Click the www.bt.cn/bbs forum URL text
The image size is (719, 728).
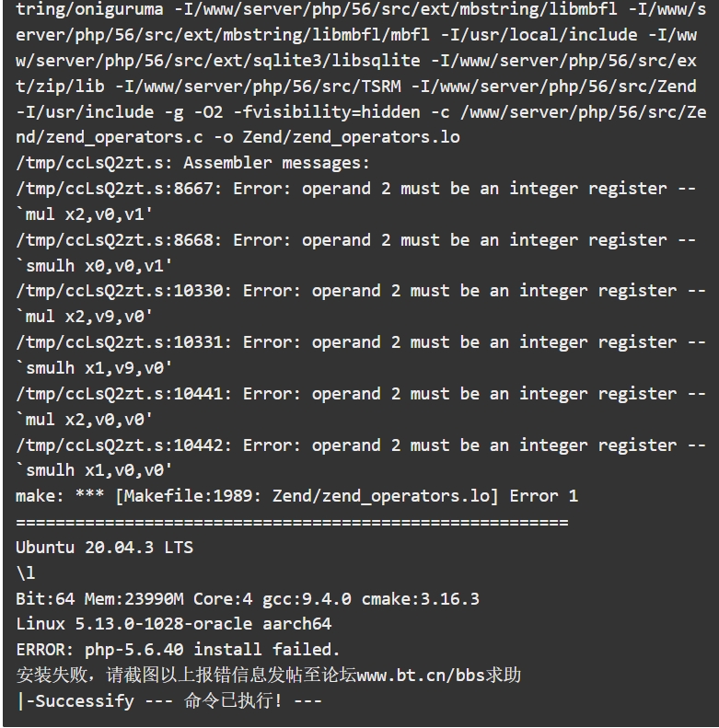pyautogui.click(x=421, y=675)
